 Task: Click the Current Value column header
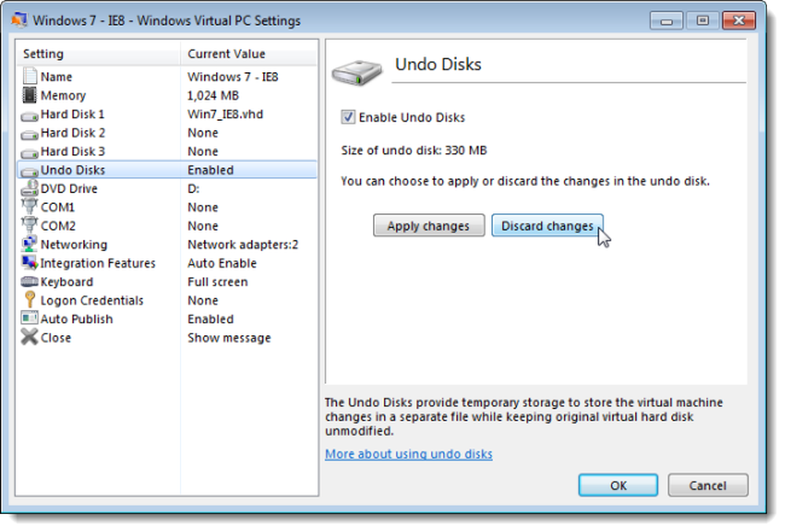click(x=249, y=53)
